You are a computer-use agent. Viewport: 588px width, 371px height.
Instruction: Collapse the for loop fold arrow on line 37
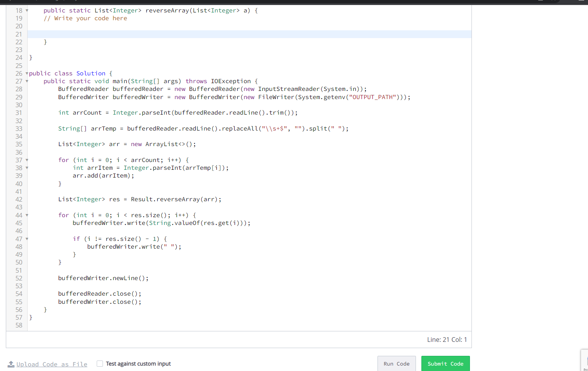click(x=26, y=160)
